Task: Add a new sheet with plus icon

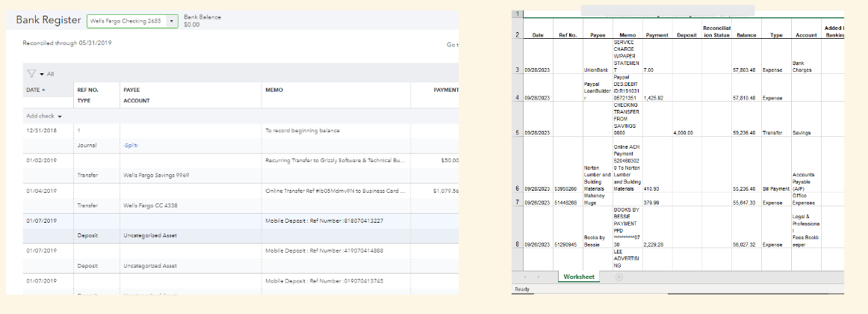Action: click(x=619, y=277)
